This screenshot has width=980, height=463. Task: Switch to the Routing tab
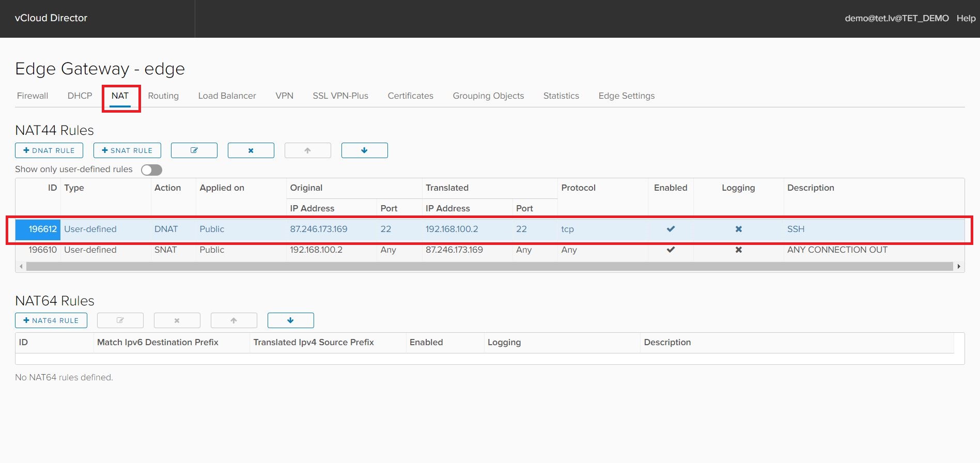click(x=163, y=96)
